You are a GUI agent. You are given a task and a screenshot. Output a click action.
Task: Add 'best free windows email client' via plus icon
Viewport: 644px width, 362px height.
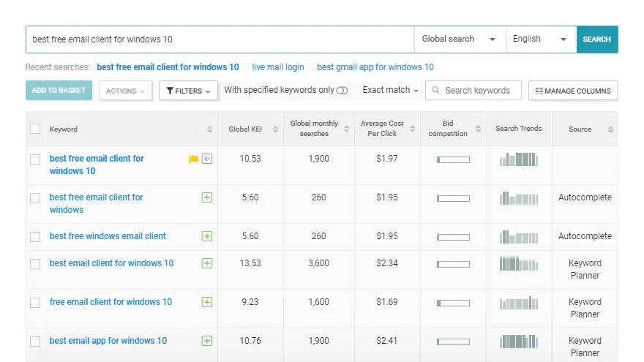207,236
